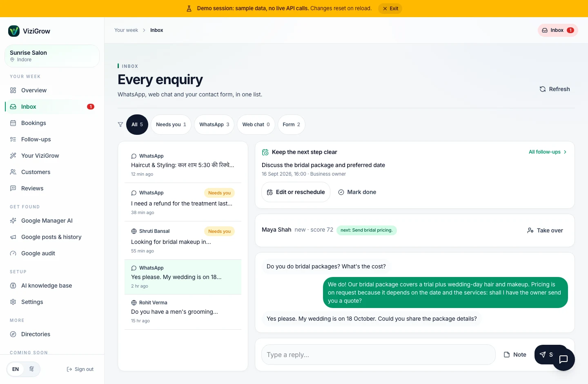This screenshot has width=588, height=384.
Task: Click the calendar icon beside Keep the next step clear
Action: 265,152
